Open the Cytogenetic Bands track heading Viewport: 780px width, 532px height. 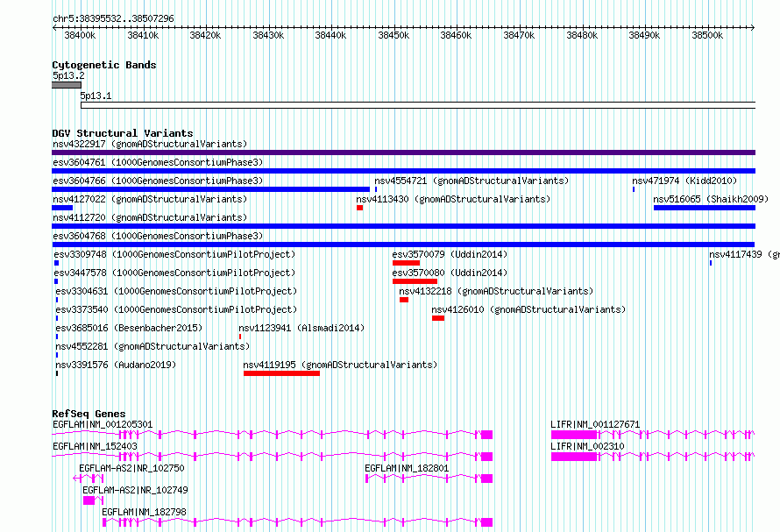tap(104, 65)
